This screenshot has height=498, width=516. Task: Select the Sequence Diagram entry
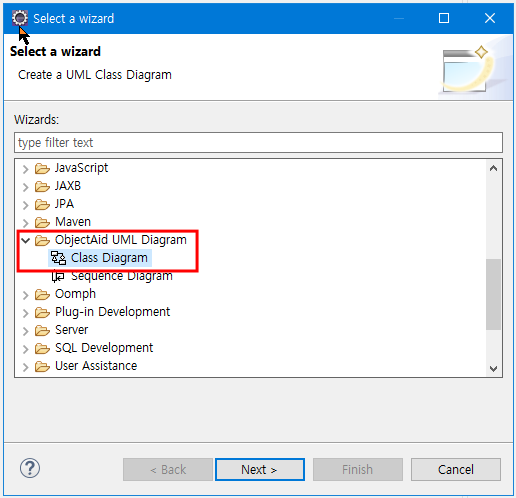122,276
